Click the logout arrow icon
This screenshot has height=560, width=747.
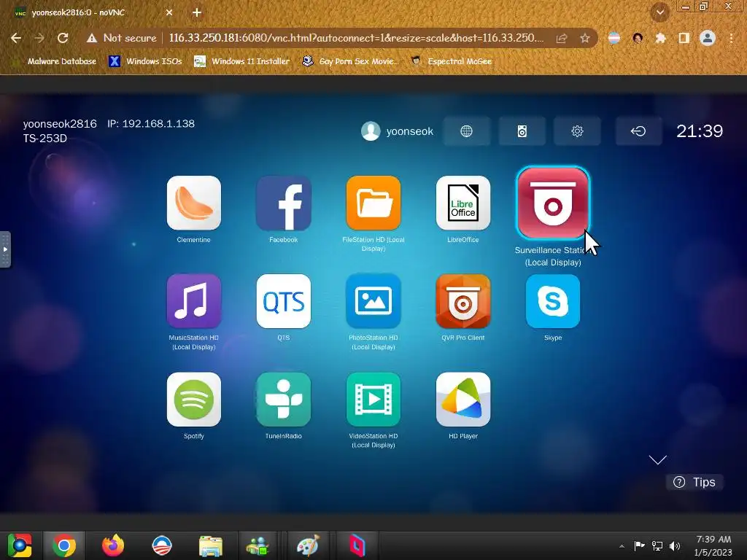[638, 131]
